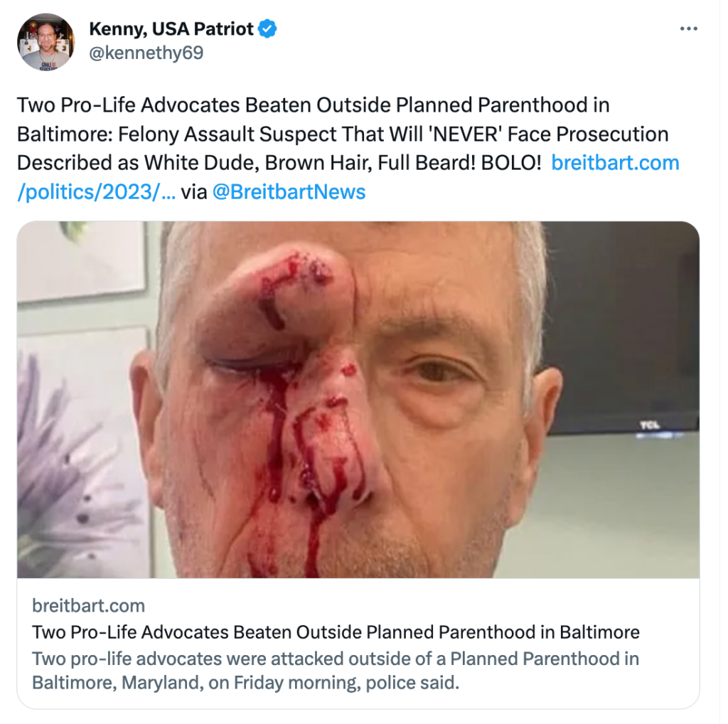
Task: Click the word 'via' in the tweet
Action: pyautogui.click(x=194, y=191)
